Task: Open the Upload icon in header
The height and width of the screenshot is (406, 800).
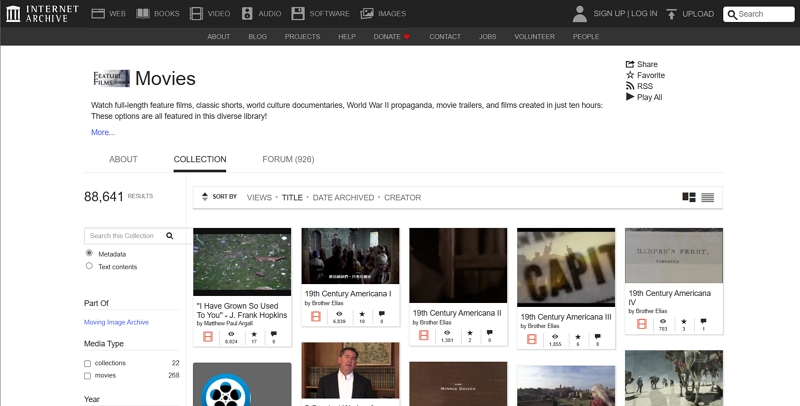Action: tap(671, 14)
